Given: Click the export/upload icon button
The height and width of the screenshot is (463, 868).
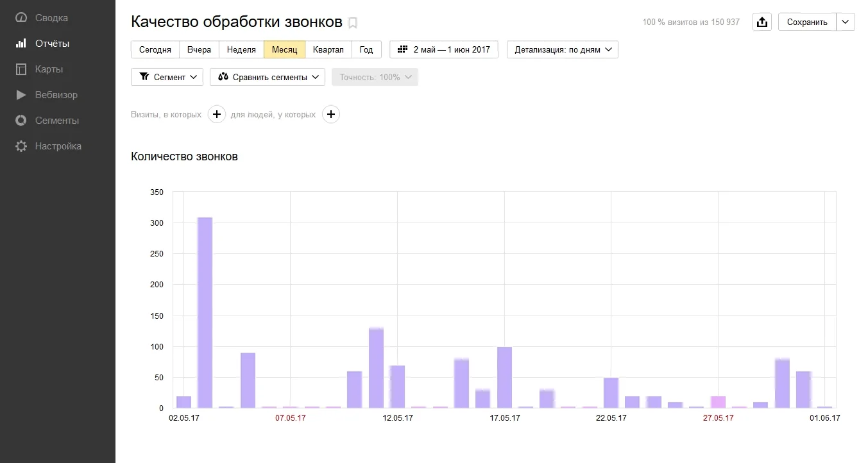Looking at the screenshot, I should 762,22.
